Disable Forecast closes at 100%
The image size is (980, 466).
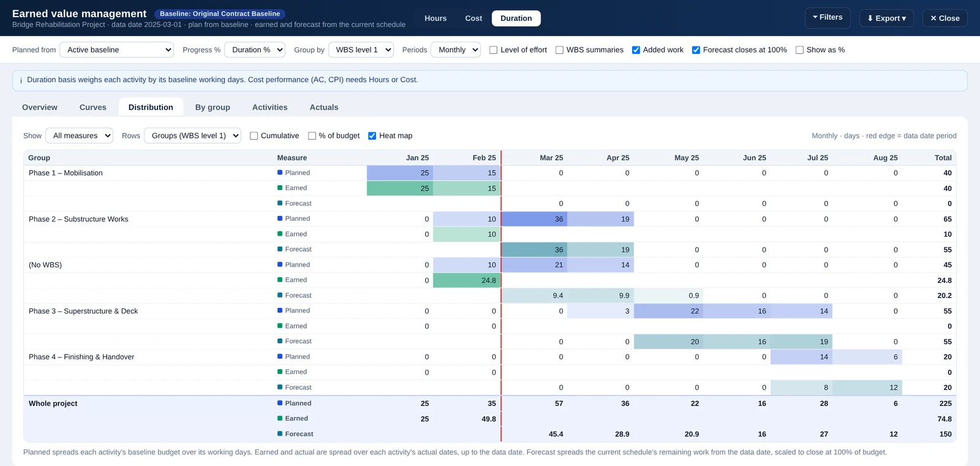(x=696, y=50)
